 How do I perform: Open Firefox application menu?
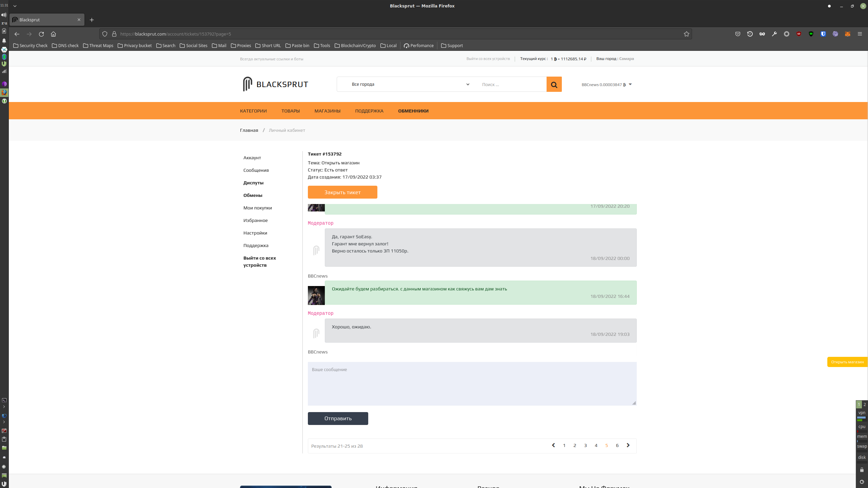(x=860, y=34)
